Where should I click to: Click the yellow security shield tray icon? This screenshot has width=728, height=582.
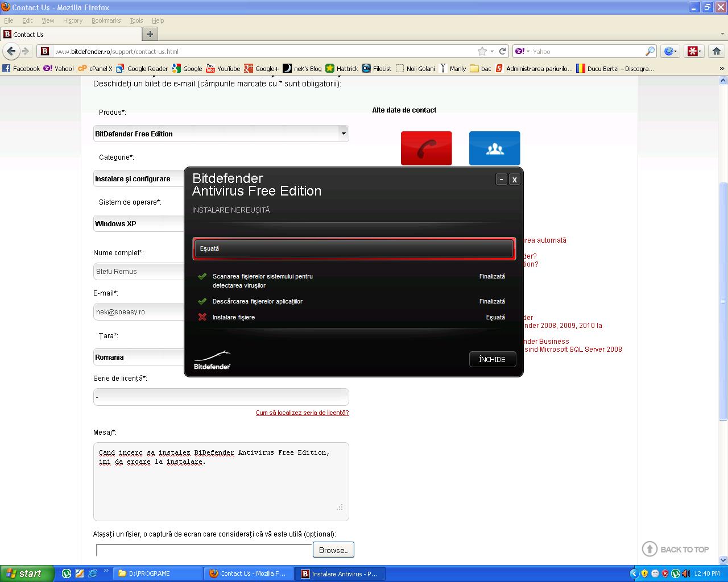(x=644, y=573)
